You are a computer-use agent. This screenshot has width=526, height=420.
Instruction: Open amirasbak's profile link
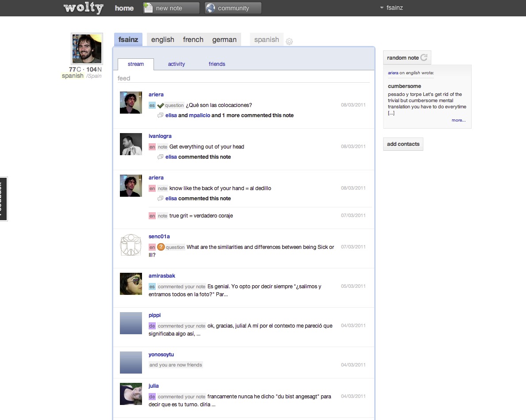[x=161, y=276]
